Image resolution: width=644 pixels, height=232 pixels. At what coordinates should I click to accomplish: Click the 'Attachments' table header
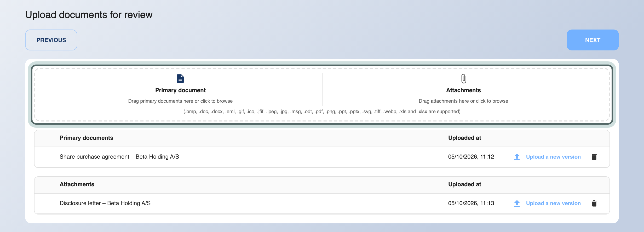(x=77, y=184)
